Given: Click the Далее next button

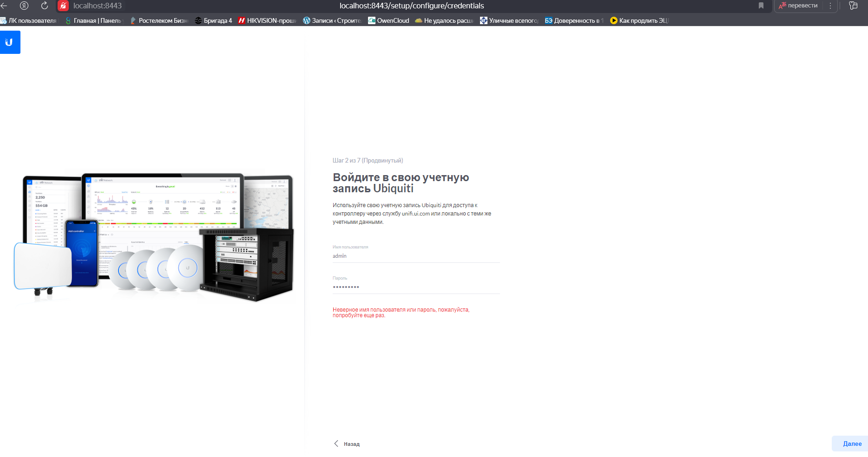Looking at the screenshot, I should tap(849, 444).
